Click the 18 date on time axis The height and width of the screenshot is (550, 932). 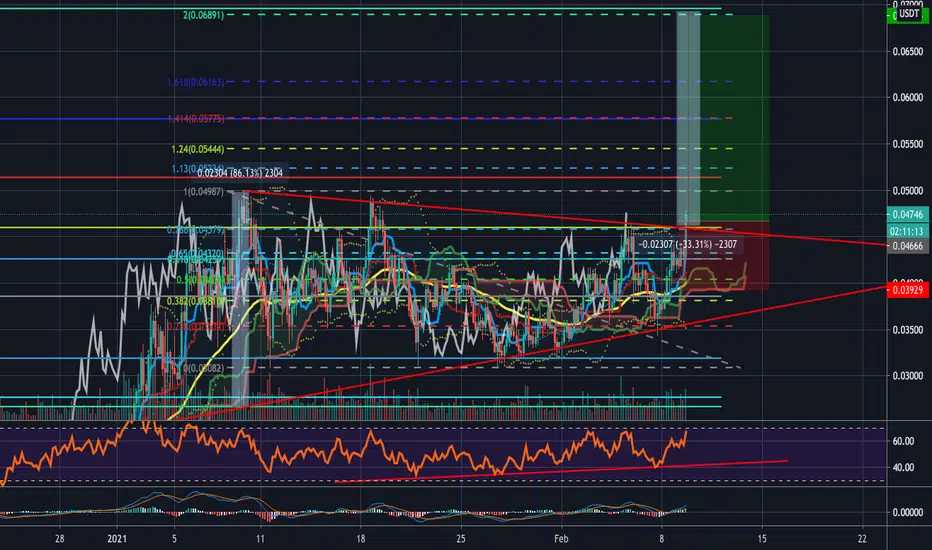(x=360, y=539)
